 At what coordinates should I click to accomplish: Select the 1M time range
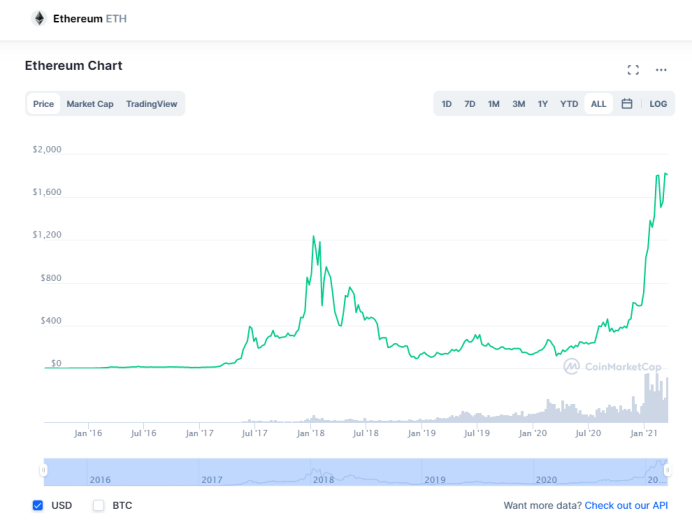point(493,104)
